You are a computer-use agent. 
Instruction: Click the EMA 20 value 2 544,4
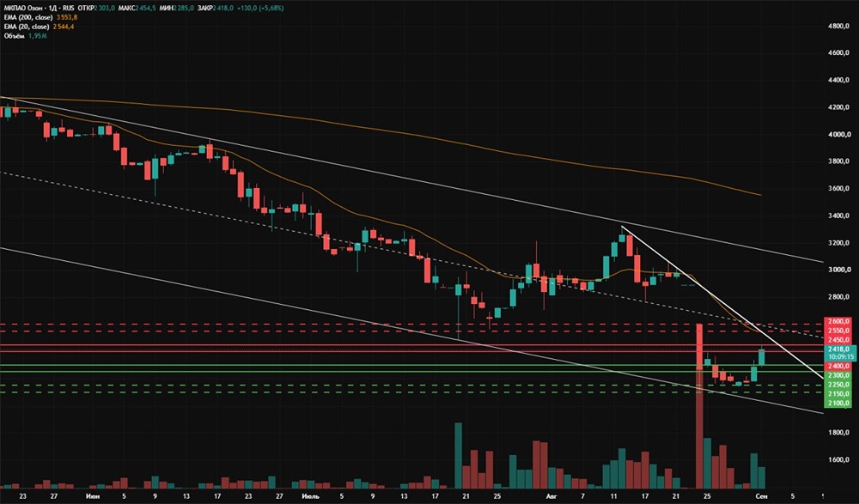(64, 27)
